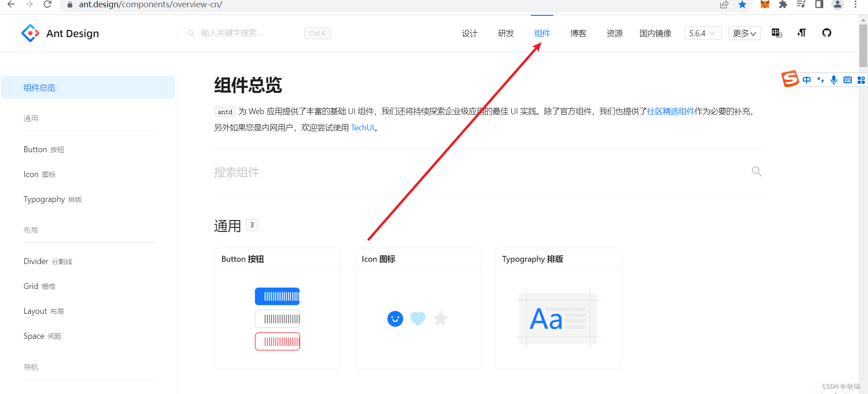
Task: Toggle Sogou punctuation mode
Action: point(820,80)
